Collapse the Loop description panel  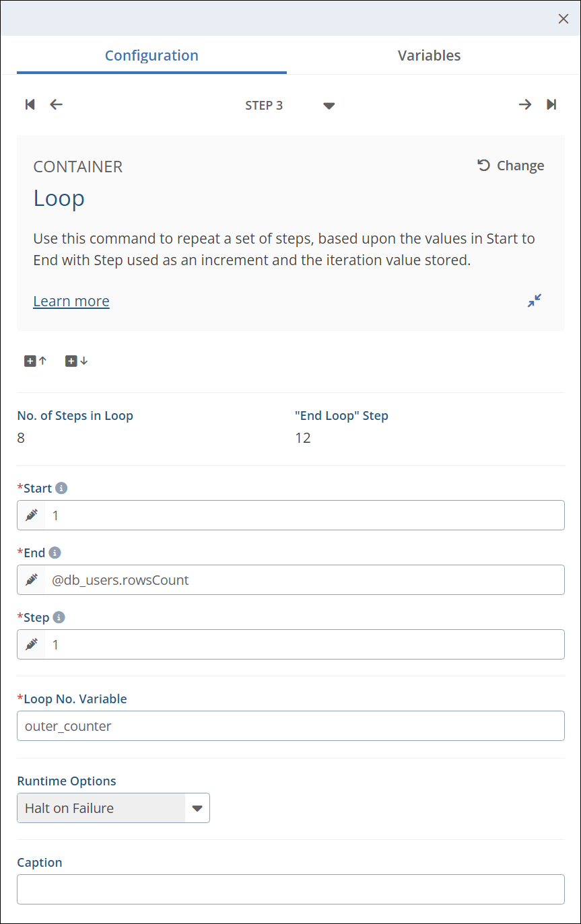(535, 301)
